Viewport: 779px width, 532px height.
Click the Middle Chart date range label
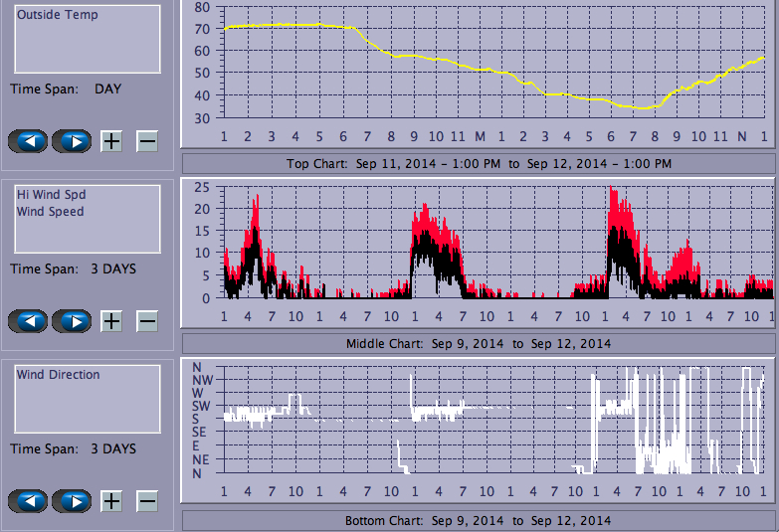[479, 343]
